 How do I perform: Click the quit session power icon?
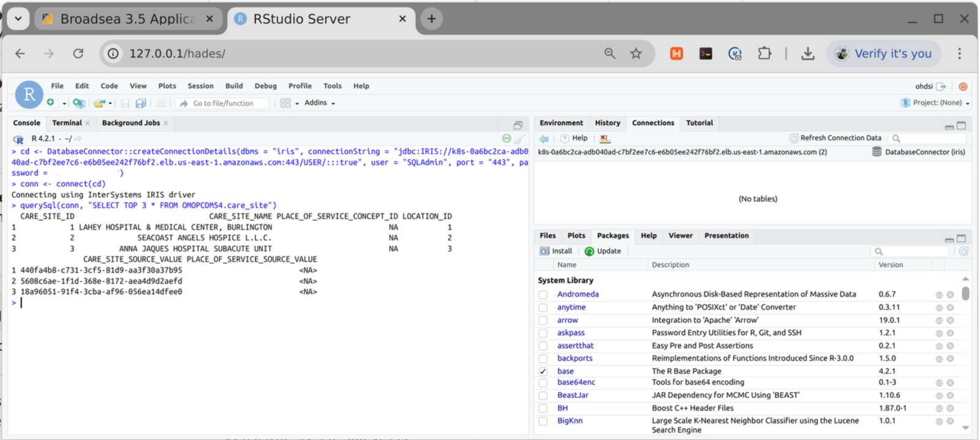click(963, 86)
